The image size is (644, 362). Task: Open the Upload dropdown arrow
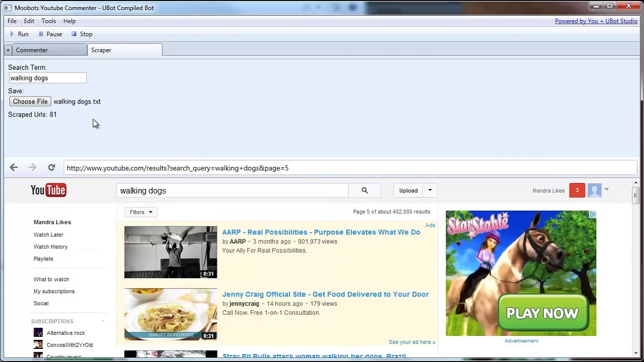[x=430, y=191]
